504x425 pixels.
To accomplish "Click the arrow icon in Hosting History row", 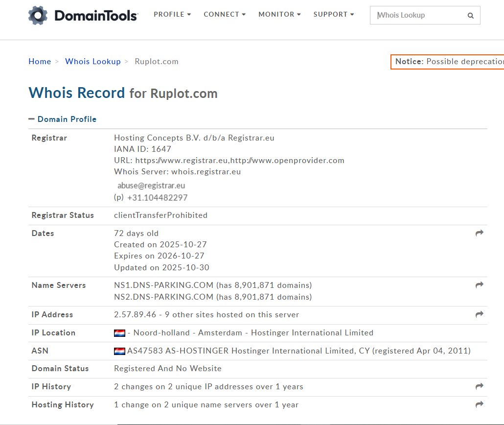I will coord(479,404).
